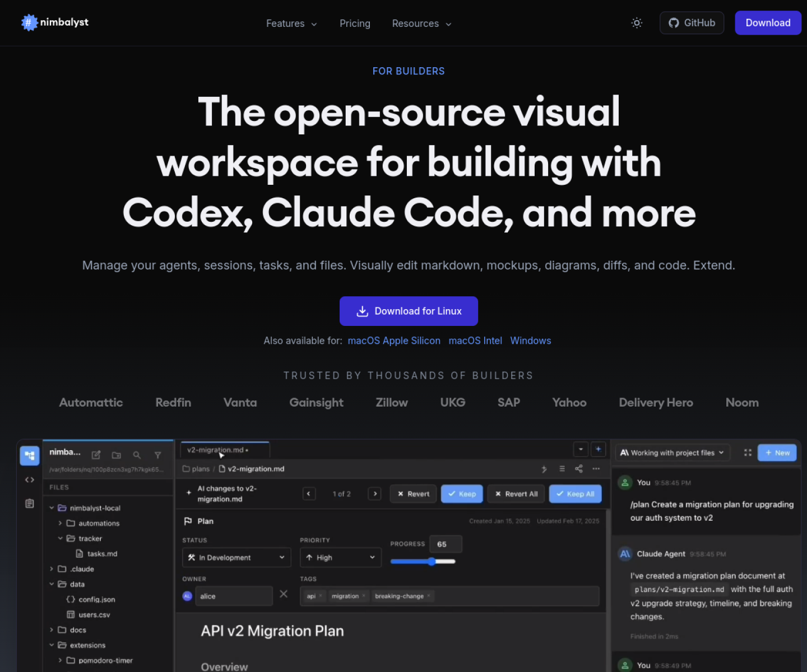
Task: Open the tab list dropdown arrow above the editor
Action: pyautogui.click(x=581, y=449)
